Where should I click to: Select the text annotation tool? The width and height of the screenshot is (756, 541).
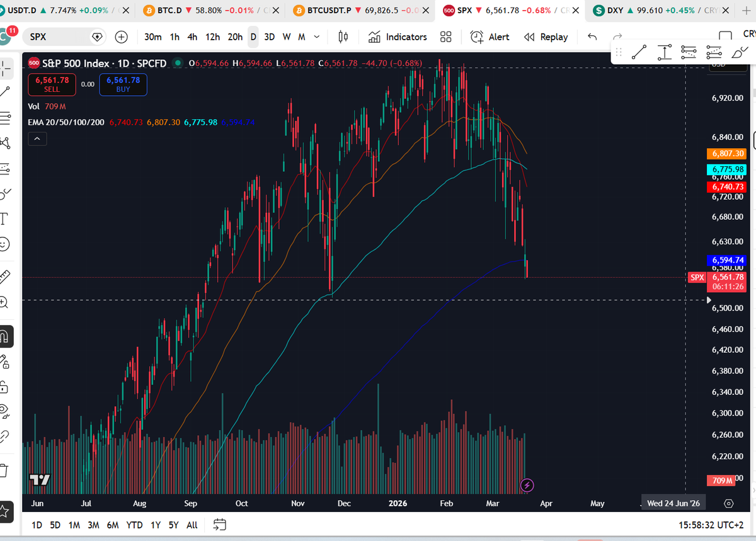[x=5, y=219]
